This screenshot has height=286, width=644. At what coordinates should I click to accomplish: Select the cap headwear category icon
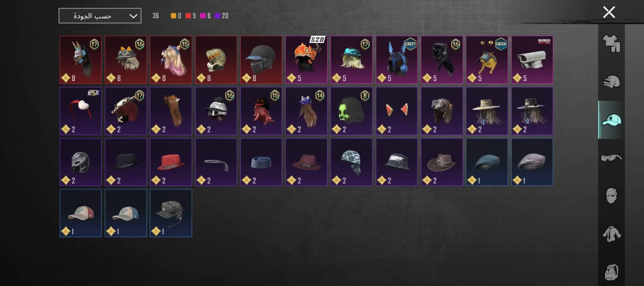pyautogui.click(x=611, y=120)
